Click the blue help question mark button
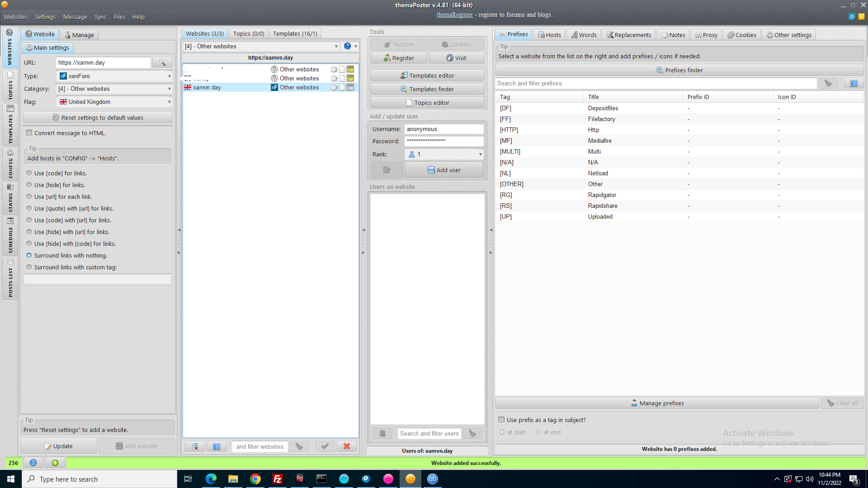Screen dimensions: 868x488 (33, 463)
